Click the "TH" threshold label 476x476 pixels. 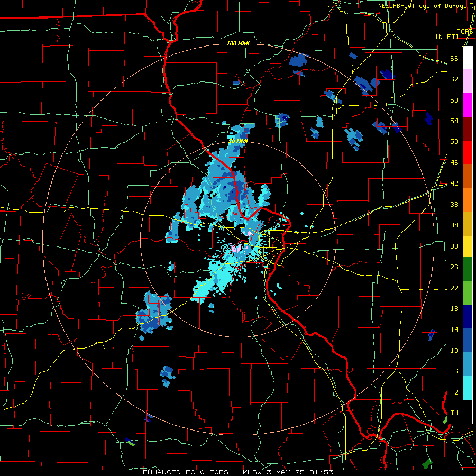pos(454,413)
